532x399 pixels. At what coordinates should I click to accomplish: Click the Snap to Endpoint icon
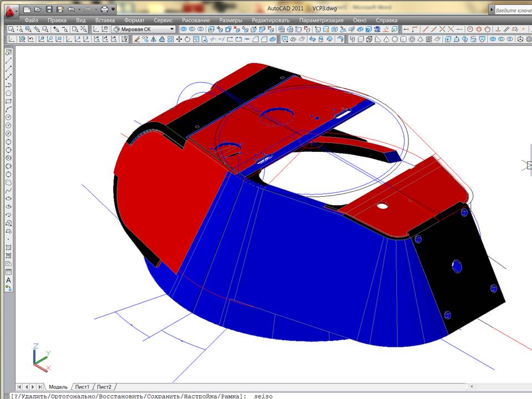(426, 29)
